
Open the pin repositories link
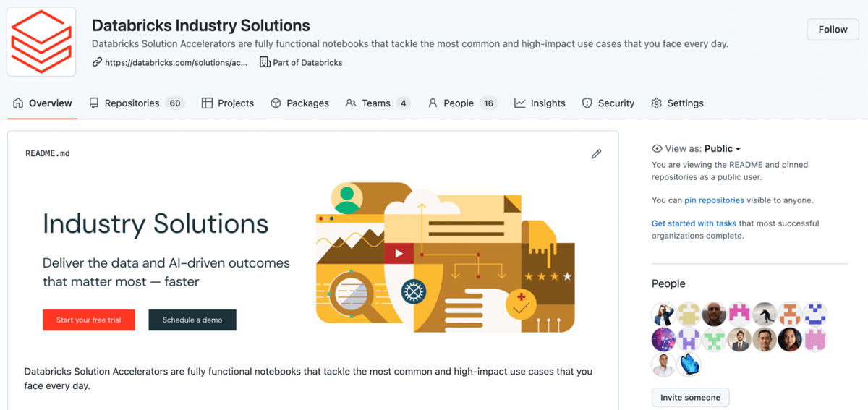click(x=714, y=200)
